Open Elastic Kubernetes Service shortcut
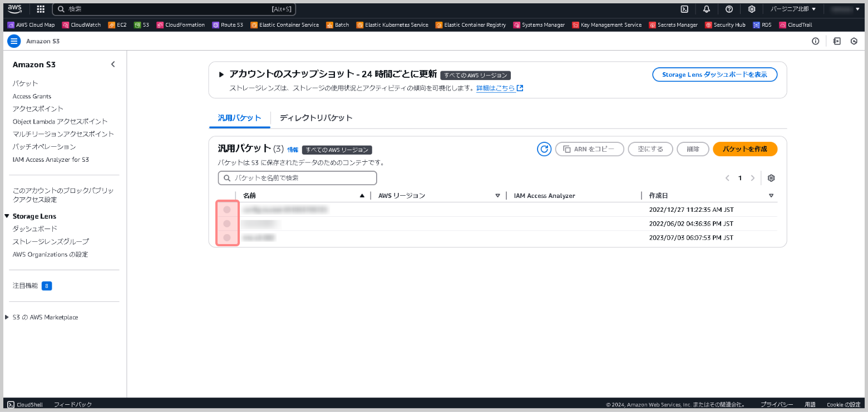This screenshot has height=412, width=868. [392, 25]
